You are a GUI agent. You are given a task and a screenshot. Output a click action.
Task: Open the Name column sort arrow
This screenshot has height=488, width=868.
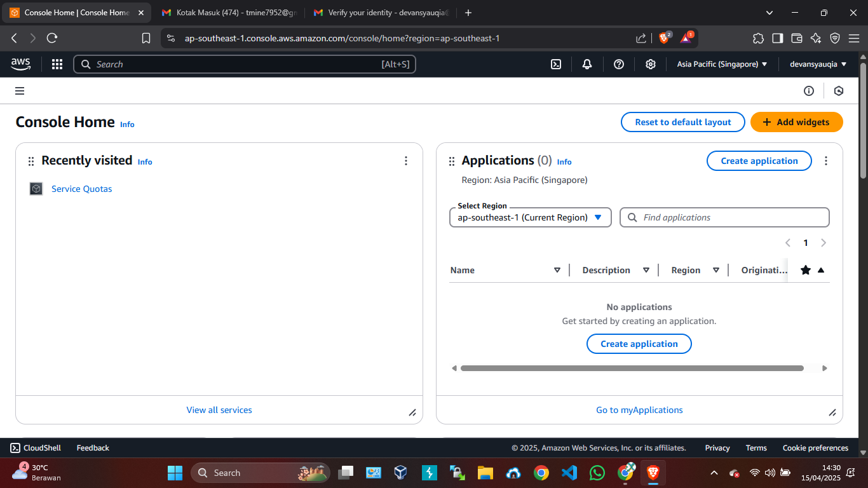(557, 270)
